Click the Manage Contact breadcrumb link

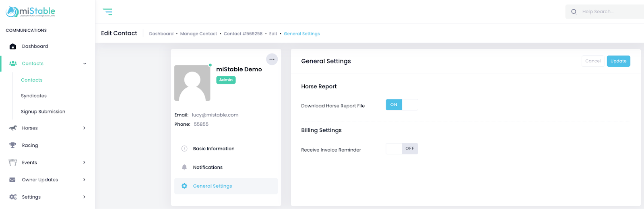198,34
